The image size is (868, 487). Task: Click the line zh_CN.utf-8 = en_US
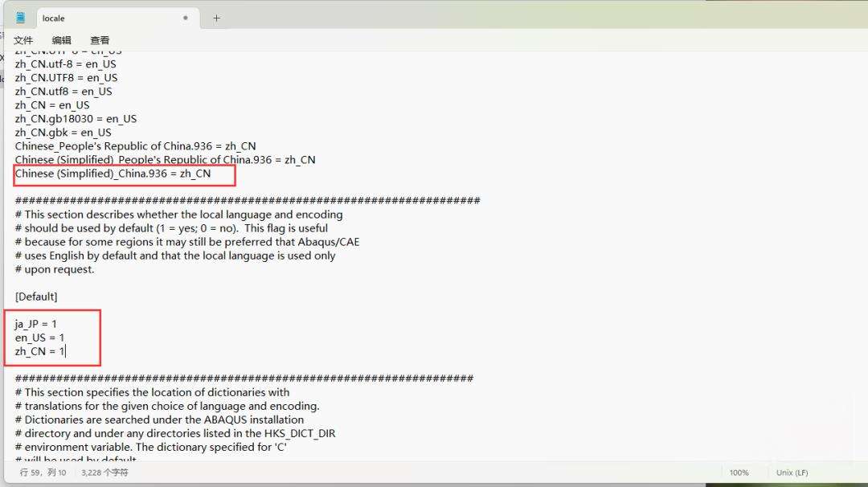(65, 64)
